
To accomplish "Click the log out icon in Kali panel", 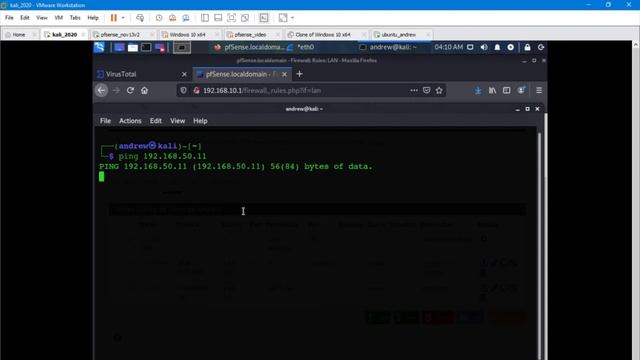I will tap(541, 47).
